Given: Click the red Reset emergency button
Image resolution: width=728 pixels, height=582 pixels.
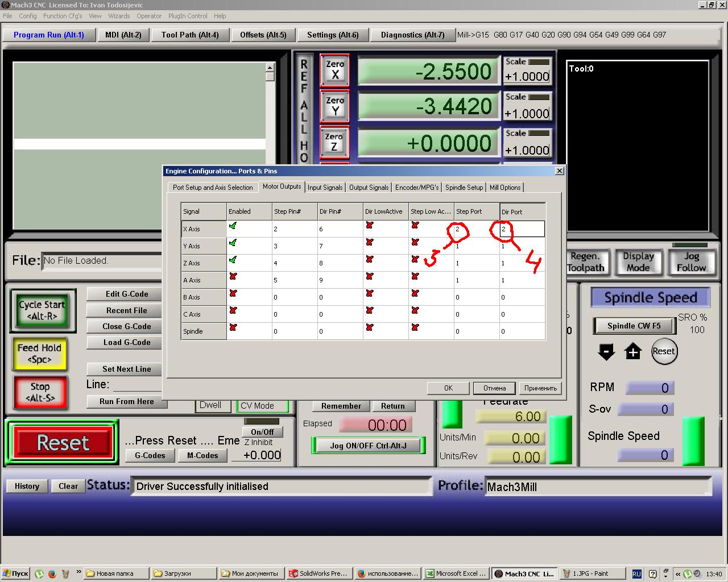Looking at the screenshot, I should click(x=63, y=443).
